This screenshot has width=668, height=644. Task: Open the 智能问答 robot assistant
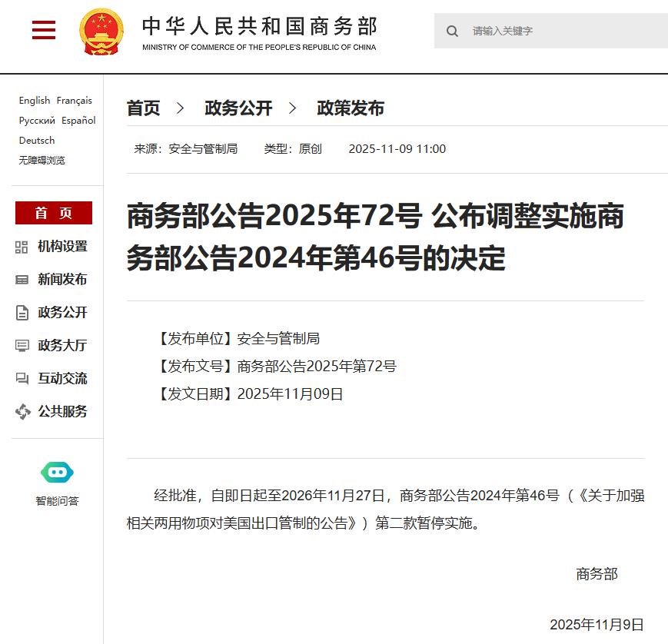57,473
